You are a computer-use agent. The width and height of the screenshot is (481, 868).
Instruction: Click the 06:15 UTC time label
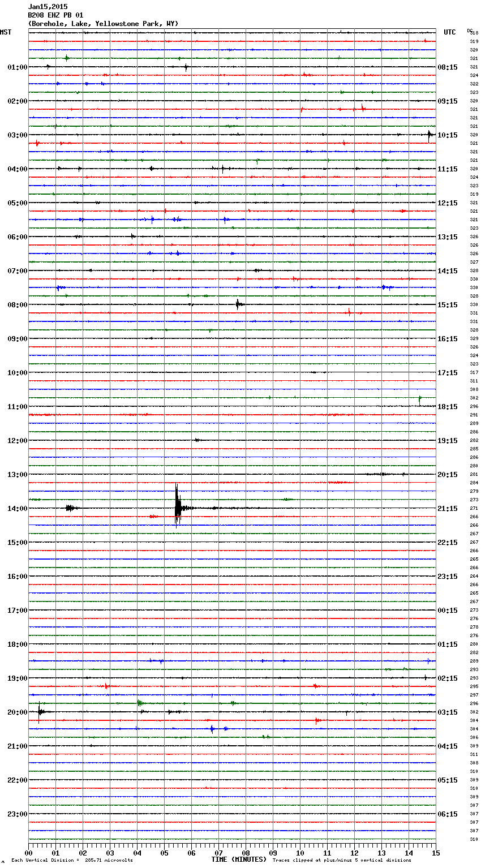tap(448, 814)
